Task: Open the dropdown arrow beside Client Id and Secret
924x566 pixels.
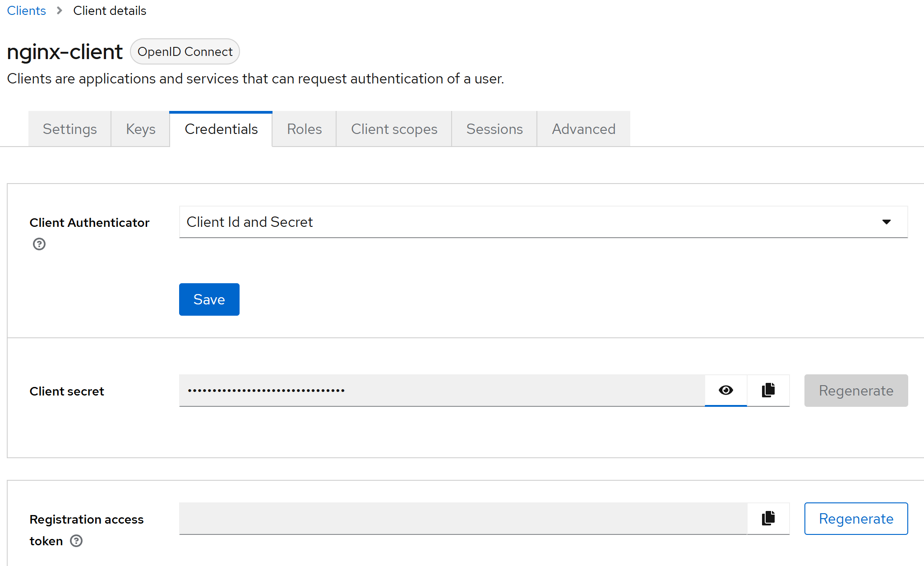Action: [x=886, y=222]
